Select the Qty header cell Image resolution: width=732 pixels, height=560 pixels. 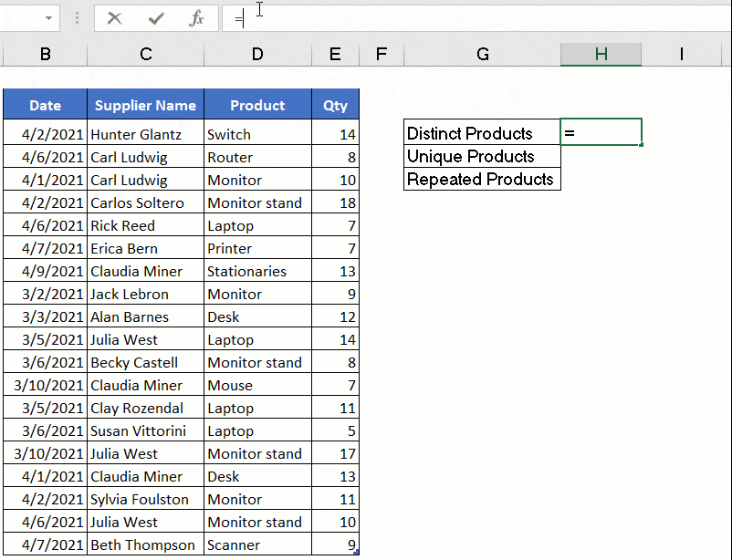click(x=335, y=105)
